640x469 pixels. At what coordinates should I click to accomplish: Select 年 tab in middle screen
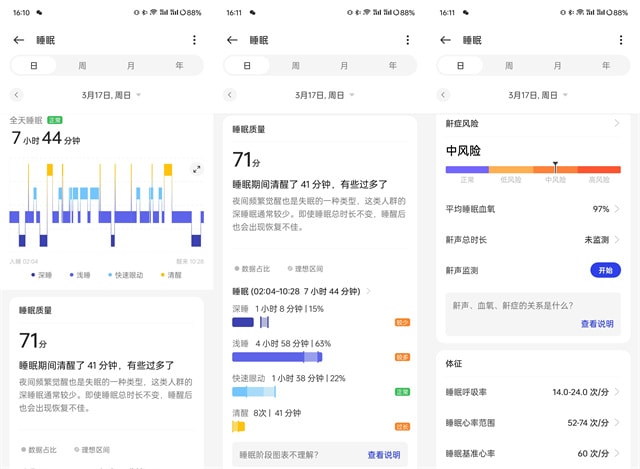(x=393, y=66)
